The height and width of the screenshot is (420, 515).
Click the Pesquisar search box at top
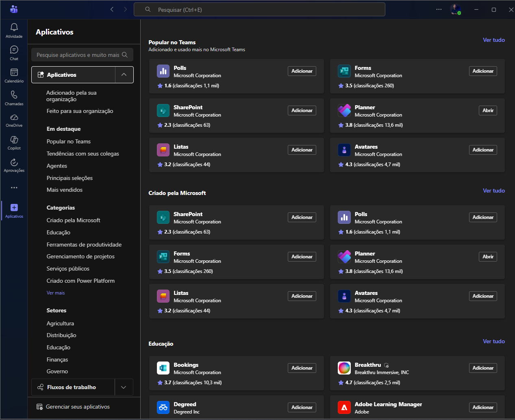click(x=259, y=10)
